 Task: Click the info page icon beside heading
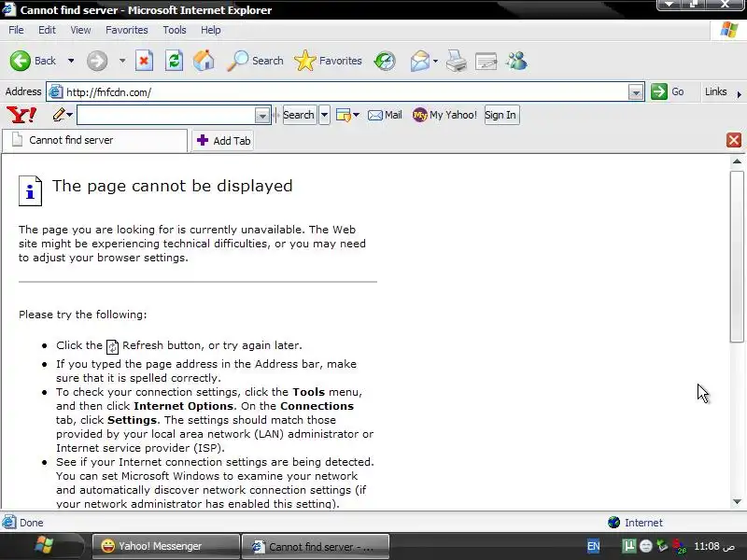tap(30, 190)
